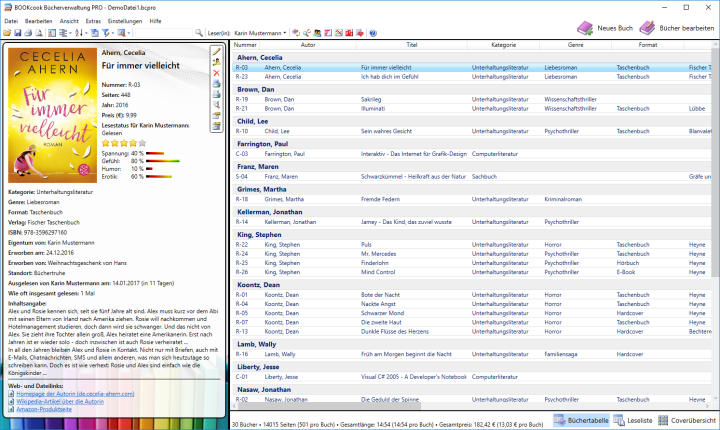Activate the Büchertabelle view

click(x=580, y=422)
